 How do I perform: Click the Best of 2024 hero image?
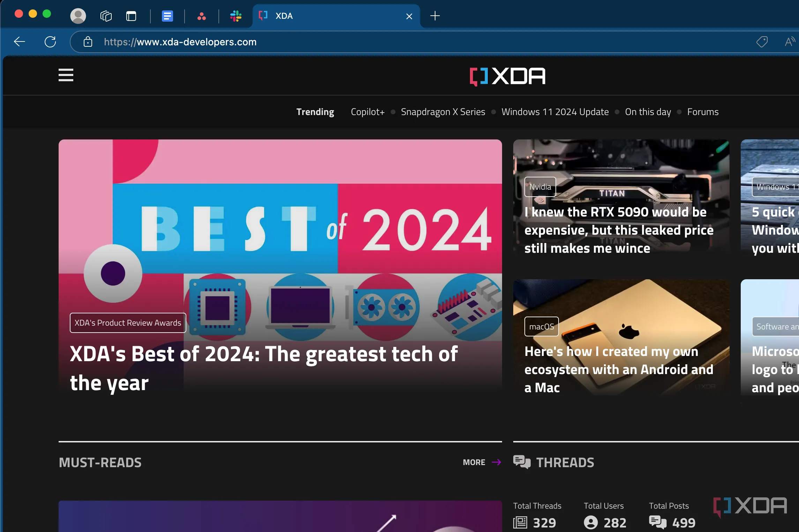point(280,223)
